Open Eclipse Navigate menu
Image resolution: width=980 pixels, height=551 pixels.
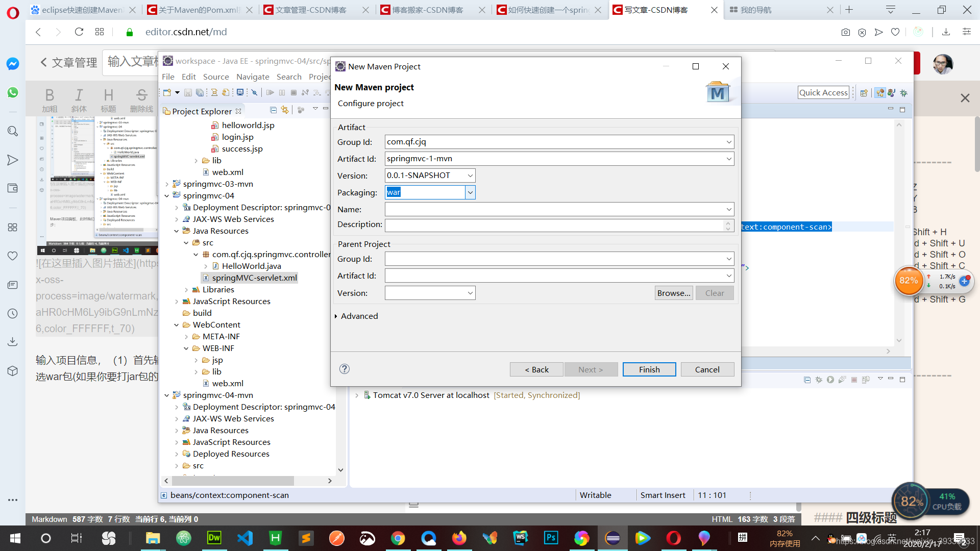(x=253, y=77)
